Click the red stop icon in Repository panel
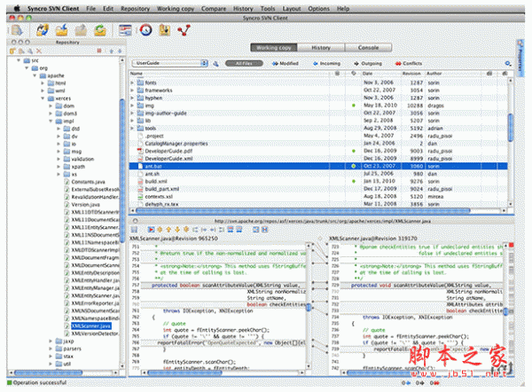The height and width of the screenshot is (392, 532). point(99,51)
